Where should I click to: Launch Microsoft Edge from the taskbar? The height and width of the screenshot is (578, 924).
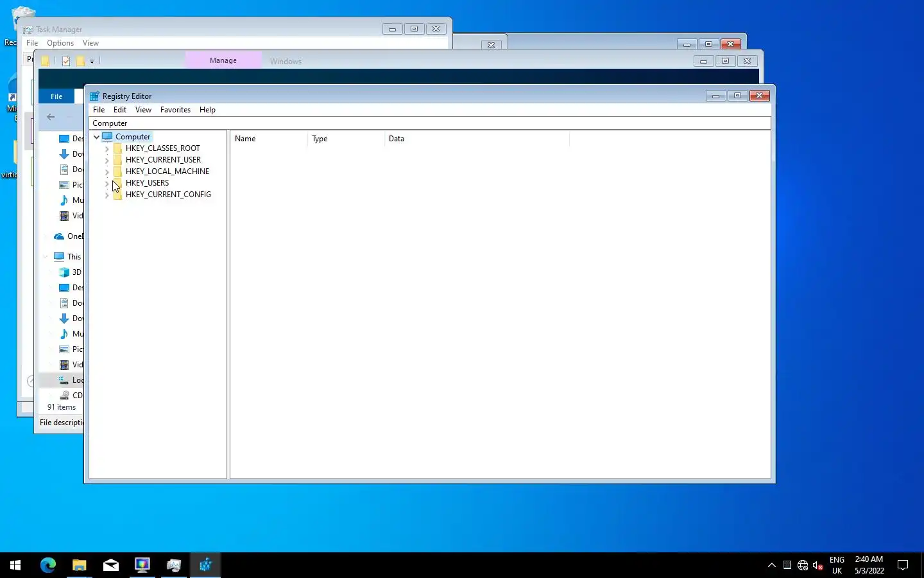point(48,565)
